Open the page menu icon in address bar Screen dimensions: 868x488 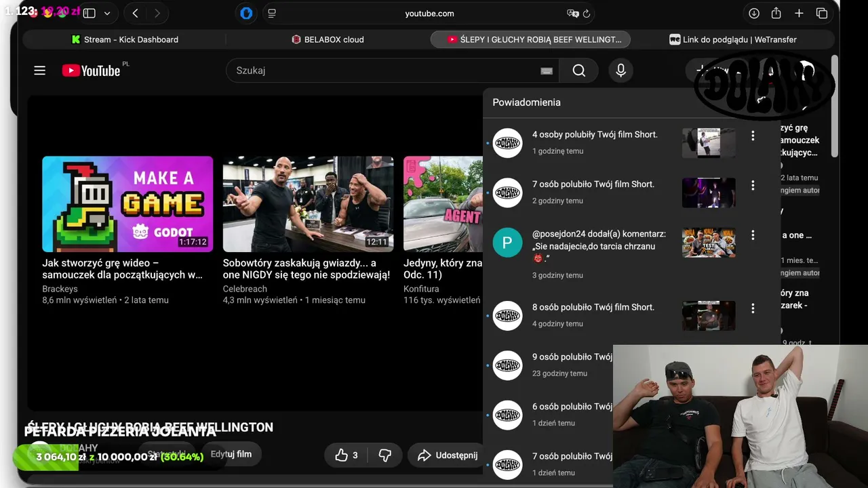click(x=272, y=14)
